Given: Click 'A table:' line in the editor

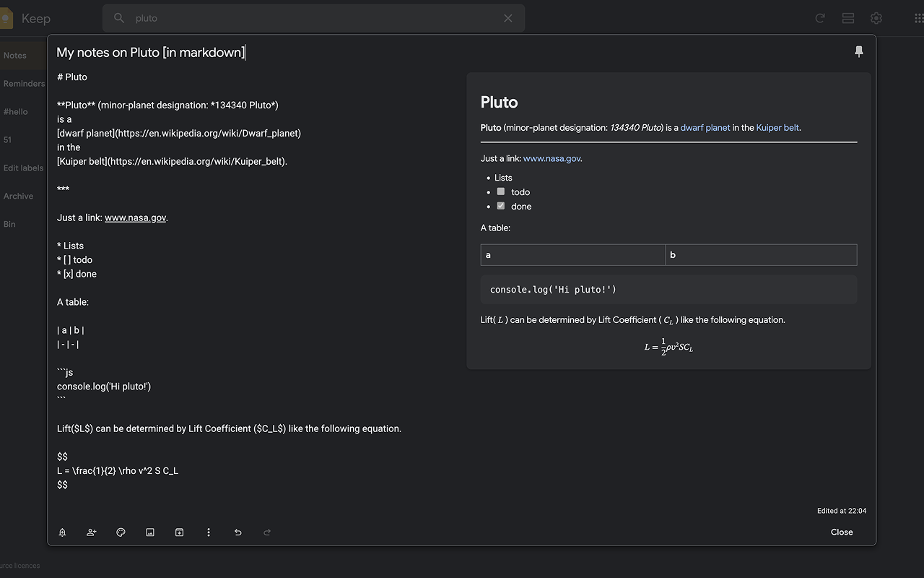Looking at the screenshot, I should 73,302.
